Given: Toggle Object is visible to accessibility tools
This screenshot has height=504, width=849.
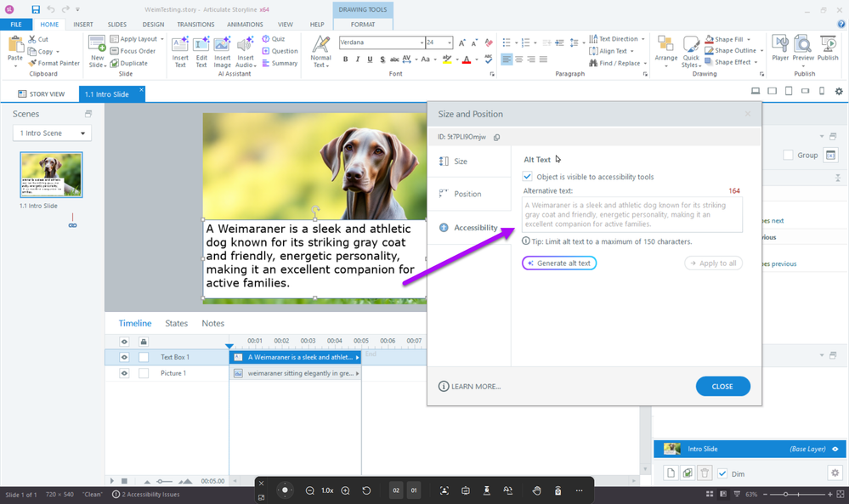Looking at the screenshot, I should coord(528,177).
